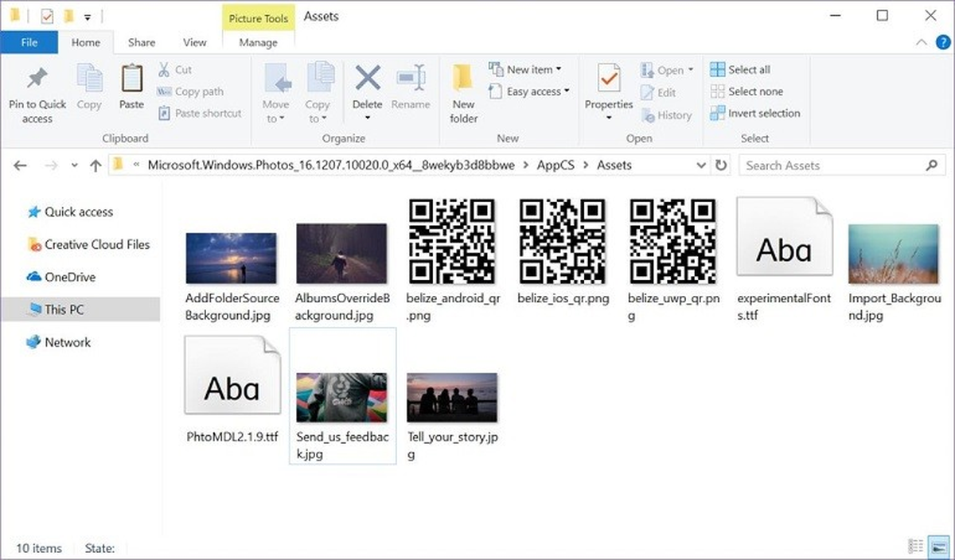Switch to large icons view layout
This screenshot has width=955, height=560.
(x=937, y=547)
